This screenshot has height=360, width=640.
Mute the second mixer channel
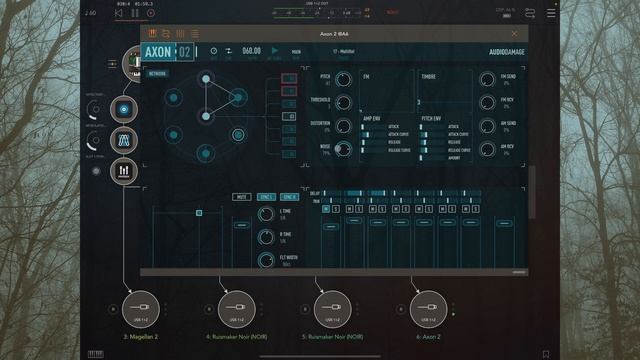coord(349,209)
